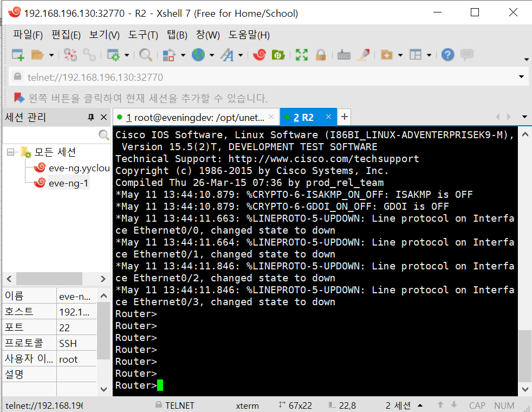Screen dimensions: 532x412
Task: Click the lock screen padlock icon
Action: click(x=321, y=55)
